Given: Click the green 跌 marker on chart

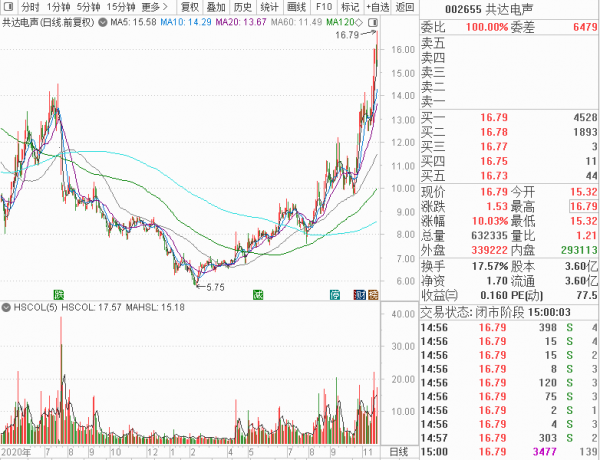Looking at the screenshot, I should point(58,293).
